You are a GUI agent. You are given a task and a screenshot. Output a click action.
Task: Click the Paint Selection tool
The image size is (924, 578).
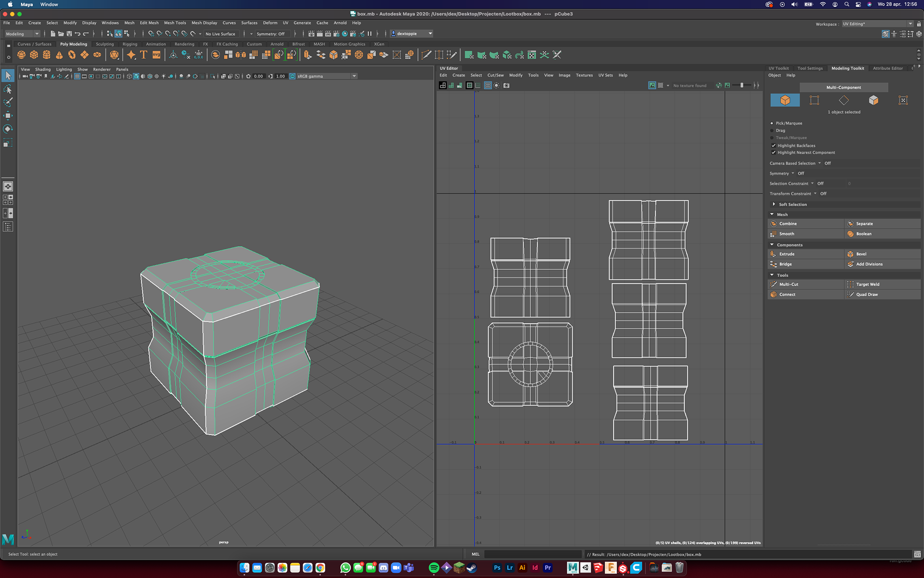[x=8, y=102]
